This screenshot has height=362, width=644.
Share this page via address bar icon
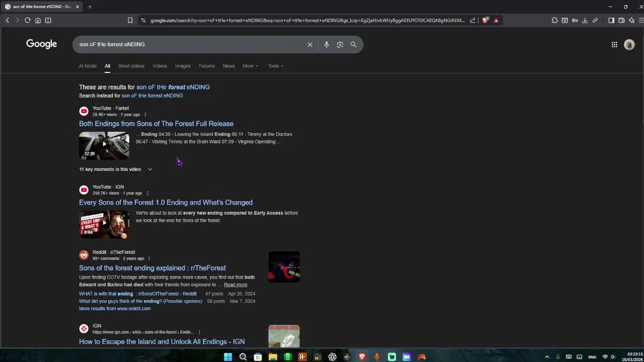473,20
